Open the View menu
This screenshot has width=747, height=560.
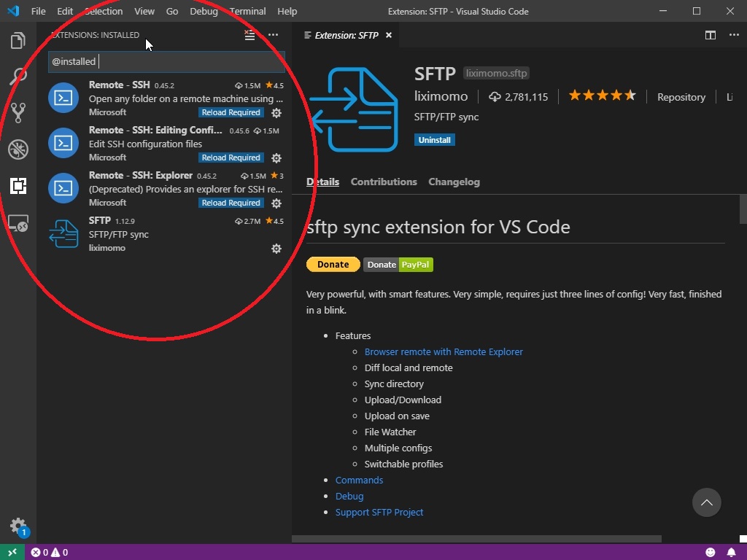[144, 11]
